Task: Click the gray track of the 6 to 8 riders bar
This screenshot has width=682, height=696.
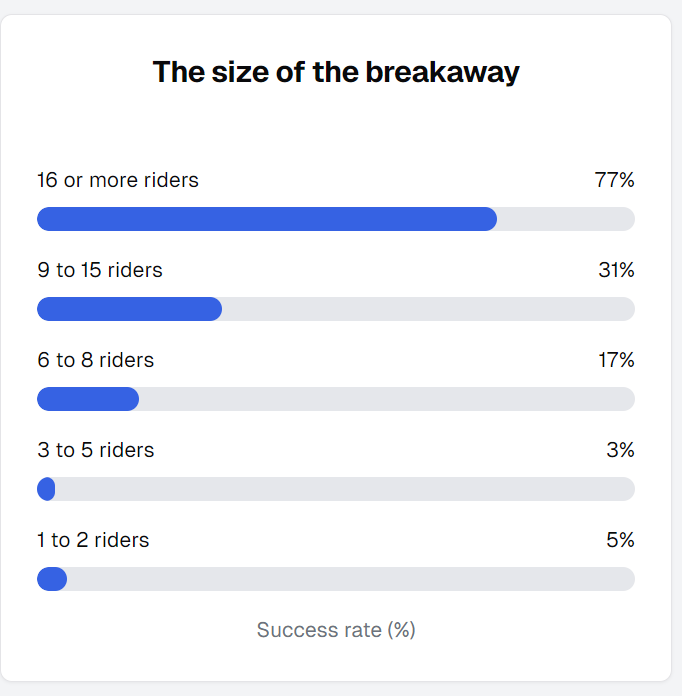Action: coord(387,399)
